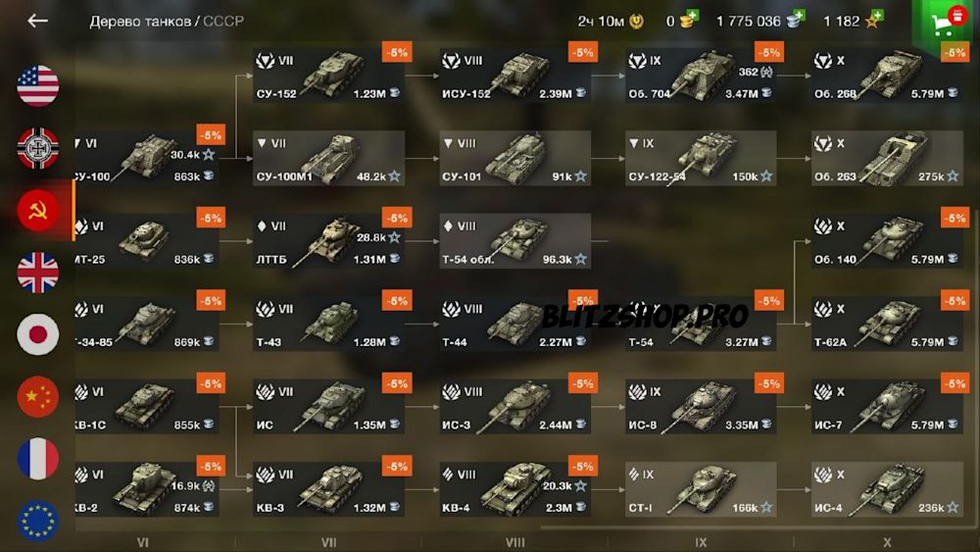The image size is (980, 552).
Task: Go back with the arrow icon
Action: click(x=37, y=21)
